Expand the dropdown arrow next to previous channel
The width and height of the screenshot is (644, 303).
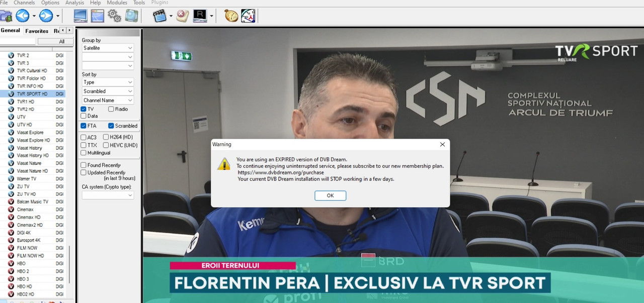(34, 16)
